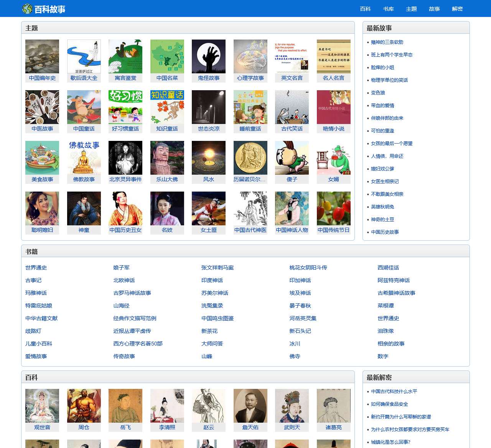Select 主题 in the top navigation

(x=411, y=9)
